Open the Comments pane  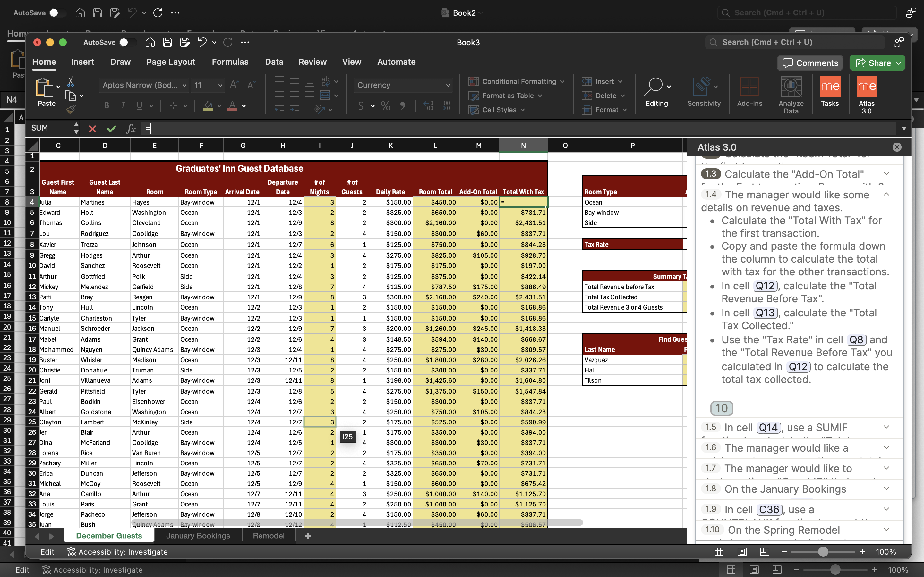(x=809, y=63)
